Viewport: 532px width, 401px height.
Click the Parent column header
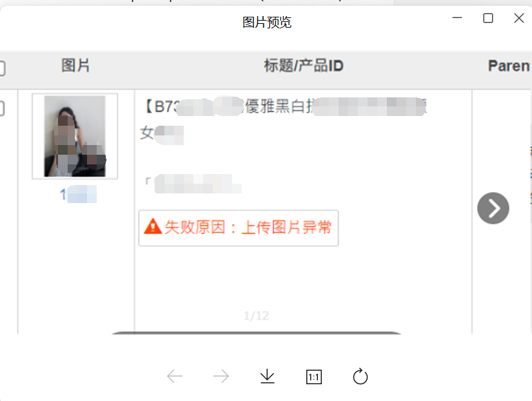pyautogui.click(x=509, y=66)
